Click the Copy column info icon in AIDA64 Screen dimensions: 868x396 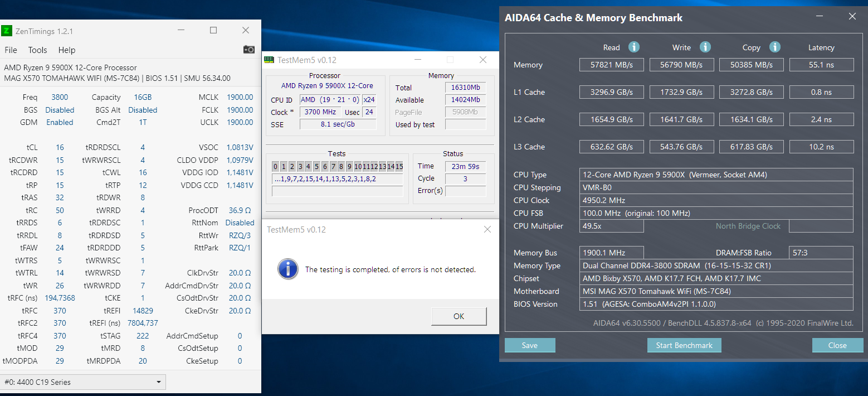coord(774,47)
